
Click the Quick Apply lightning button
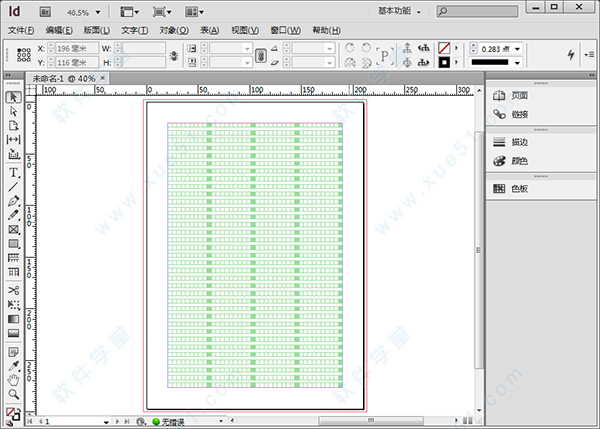coord(571,55)
